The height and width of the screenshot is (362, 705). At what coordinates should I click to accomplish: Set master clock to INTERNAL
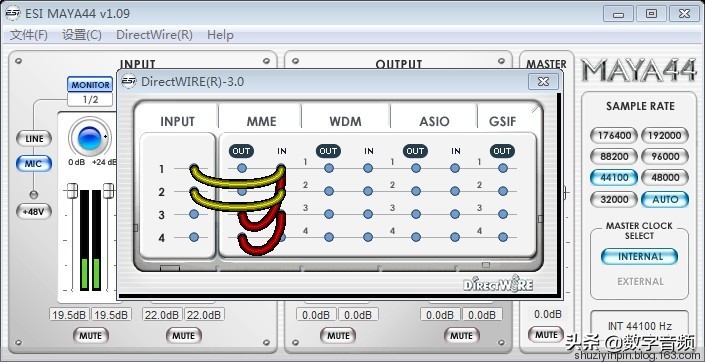coord(639,257)
